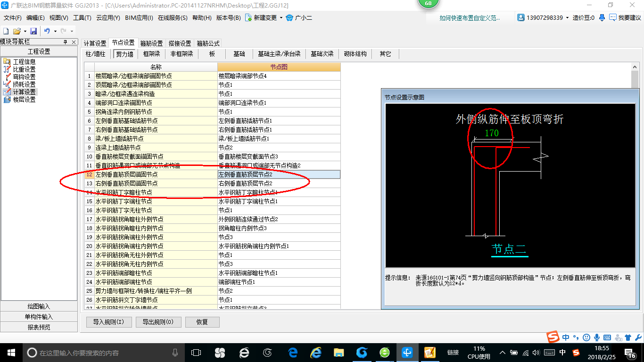Image resolution: width=644 pixels, height=362 pixels.
Task: Open the dropdown arrow beside the Open folder icon
Action: pos(25,31)
